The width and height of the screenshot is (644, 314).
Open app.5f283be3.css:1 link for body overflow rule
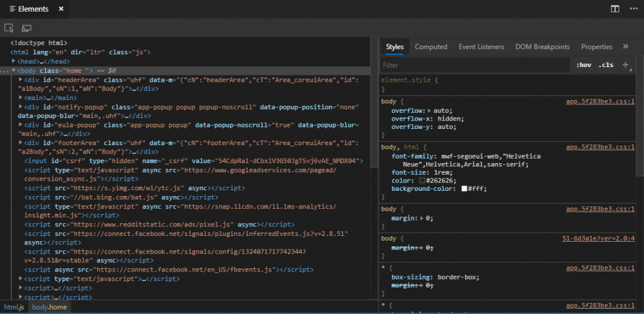tap(600, 101)
